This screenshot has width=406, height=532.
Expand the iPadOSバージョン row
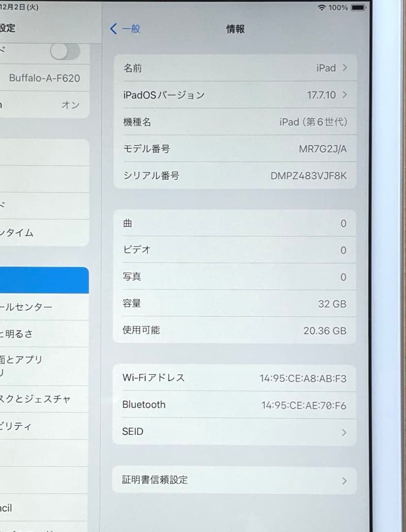(234, 95)
